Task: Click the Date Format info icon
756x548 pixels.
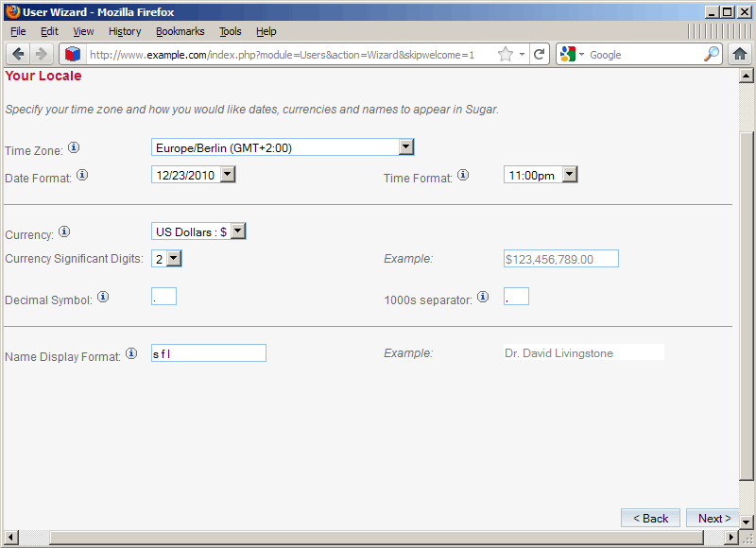Action: pos(82,175)
